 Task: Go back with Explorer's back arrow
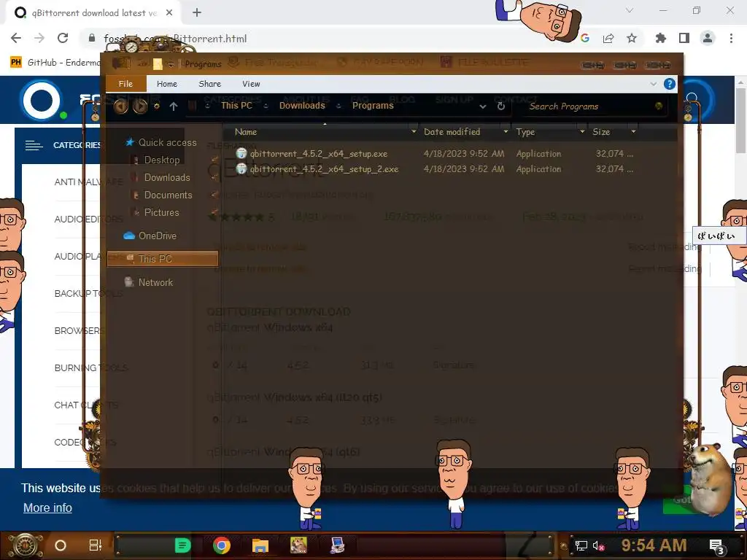[x=120, y=106]
